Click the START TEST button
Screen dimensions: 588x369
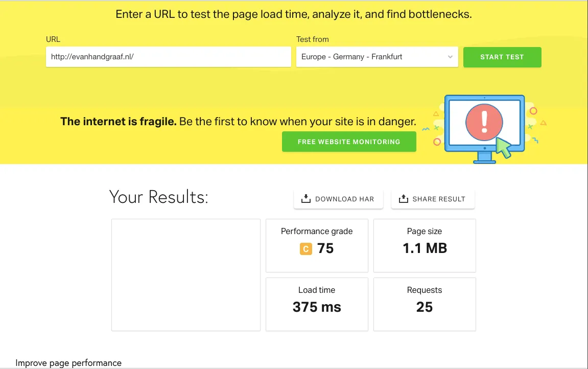point(502,57)
